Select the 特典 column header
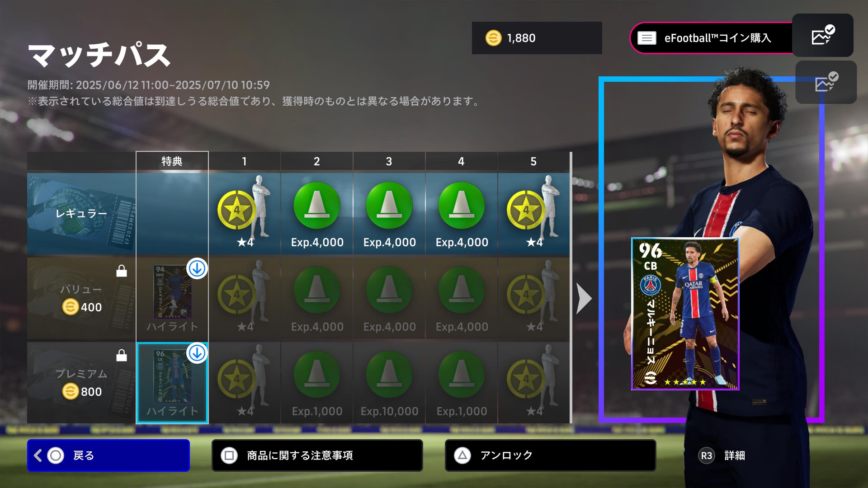Viewport: 868px width, 488px height. click(x=172, y=161)
